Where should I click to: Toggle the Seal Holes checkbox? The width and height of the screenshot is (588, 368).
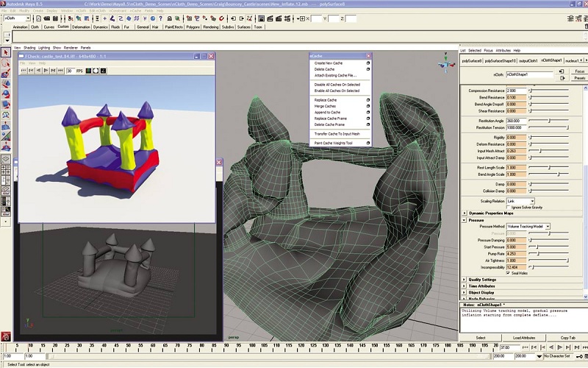click(509, 273)
